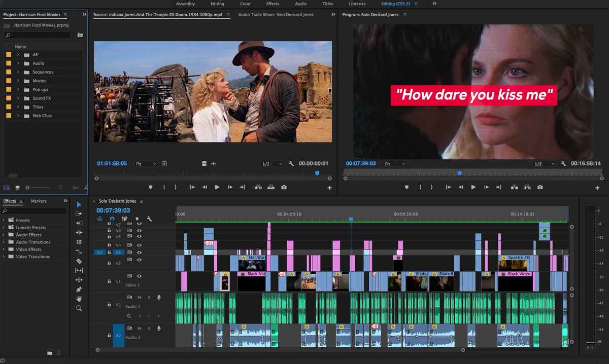Select the Track Select Backward tool

click(79, 223)
